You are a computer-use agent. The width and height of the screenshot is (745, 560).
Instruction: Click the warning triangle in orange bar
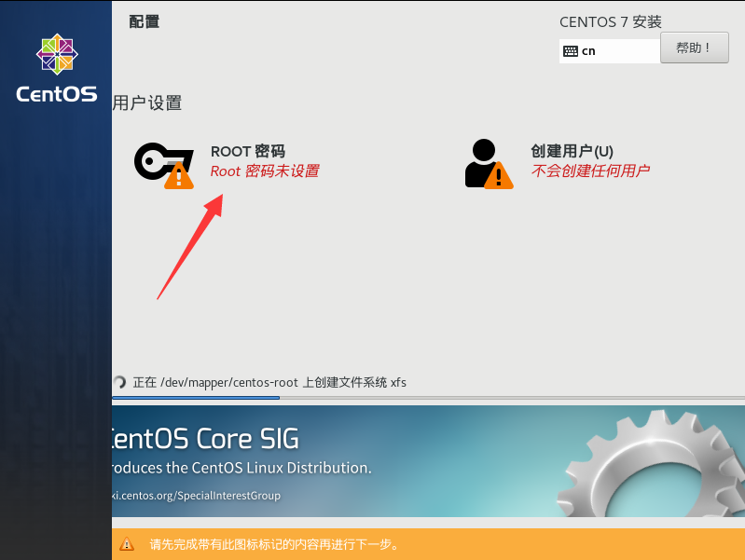coord(127,544)
